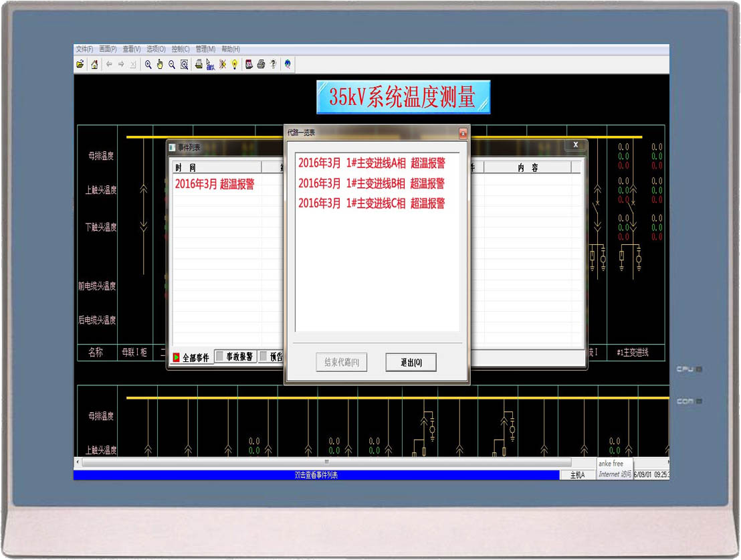Viewport: 741px width, 560px height.
Task: Click the 结束代路(R) button
Action: tap(342, 363)
